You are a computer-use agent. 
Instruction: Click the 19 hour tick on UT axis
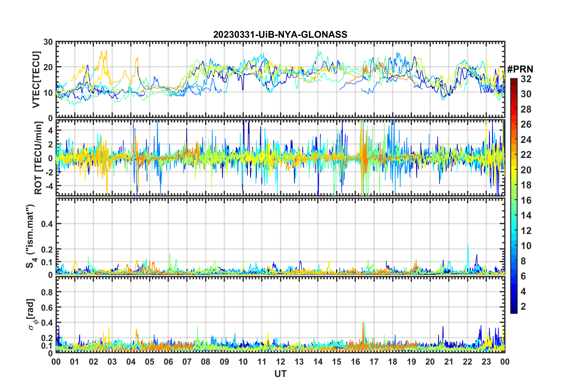tap(411, 362)
